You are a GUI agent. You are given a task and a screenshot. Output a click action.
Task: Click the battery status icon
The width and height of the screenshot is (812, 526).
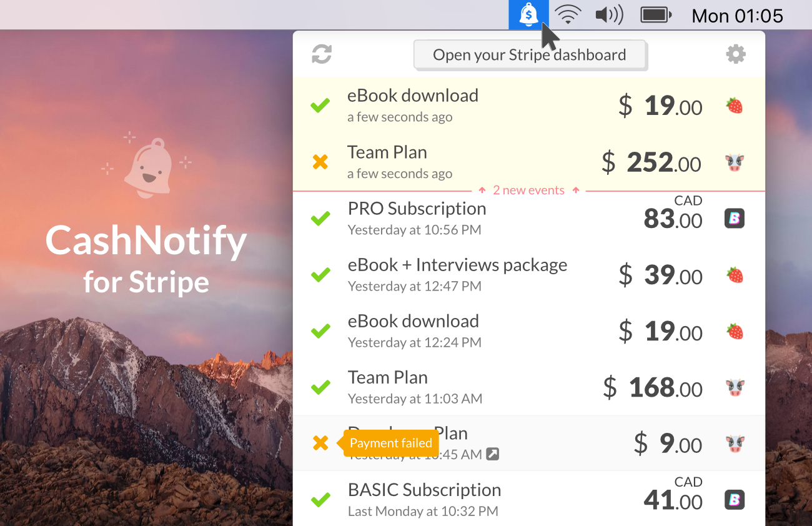tap(656, 14)
